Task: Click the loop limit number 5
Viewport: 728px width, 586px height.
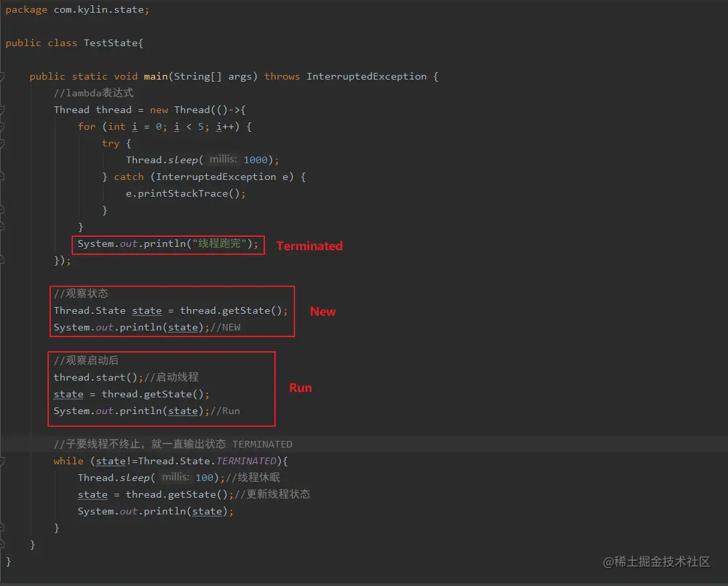Action: click(201, 126)
